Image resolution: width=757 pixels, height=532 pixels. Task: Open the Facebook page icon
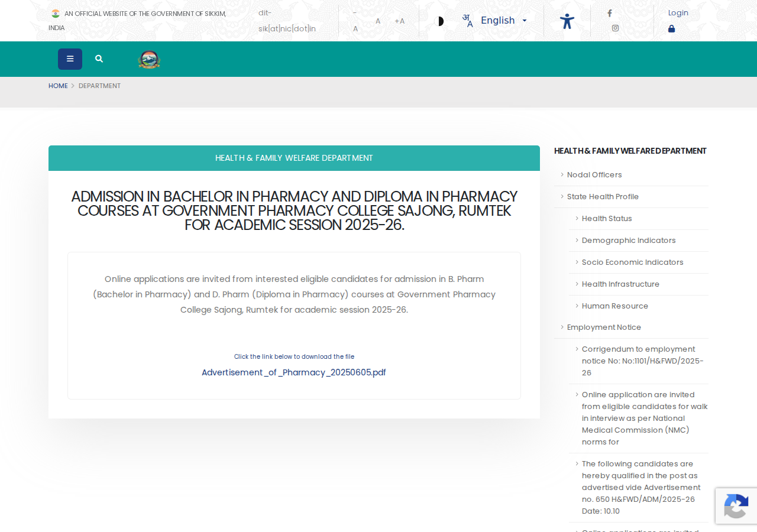pyautogui.click(x=610, y=13)
